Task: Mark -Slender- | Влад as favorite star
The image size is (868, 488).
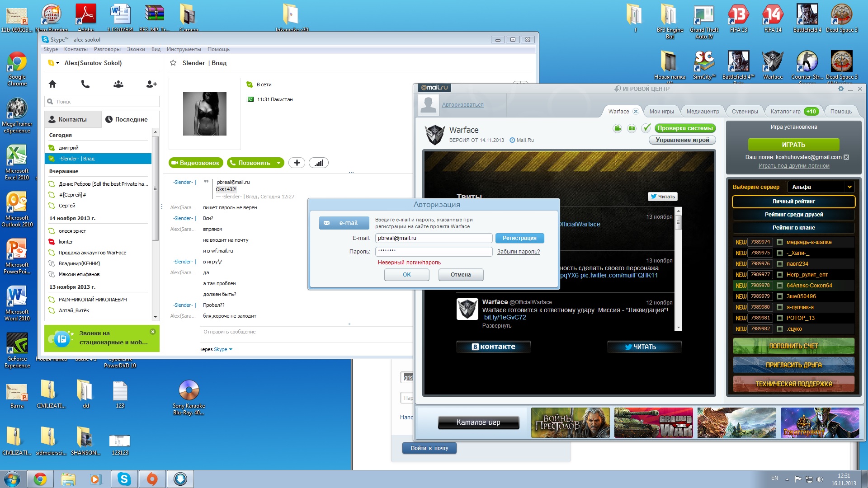Action: [173, 63]
